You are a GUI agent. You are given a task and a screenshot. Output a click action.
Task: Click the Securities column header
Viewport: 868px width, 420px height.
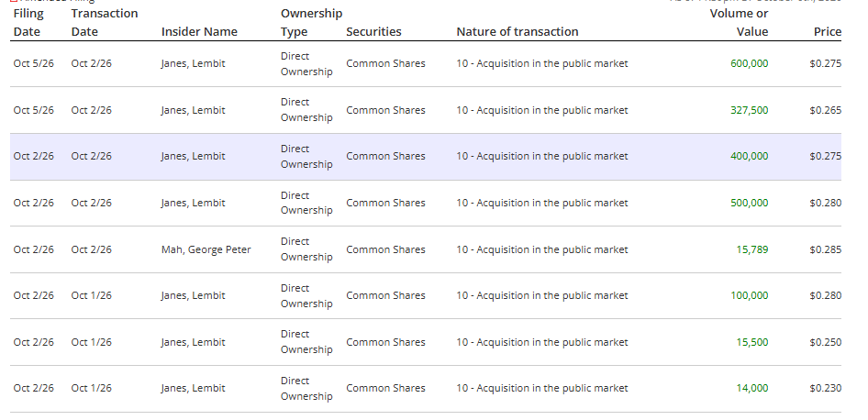(373, 31)
